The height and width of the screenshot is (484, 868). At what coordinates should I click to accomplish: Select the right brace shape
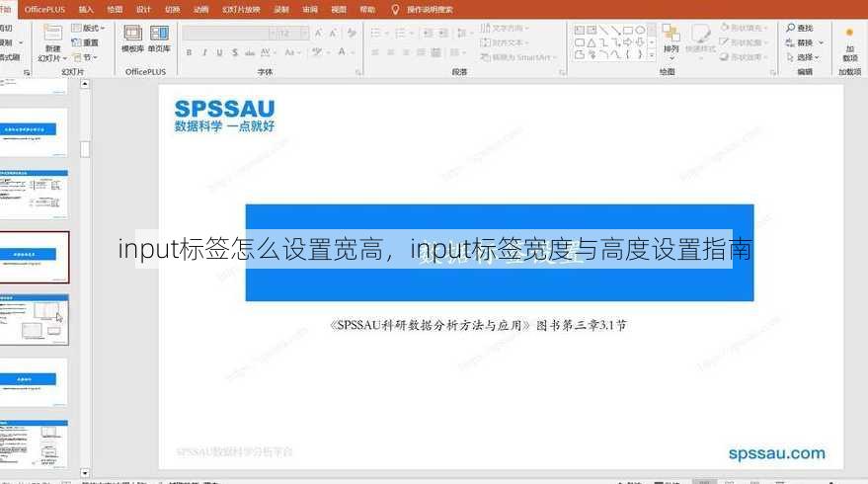pyautogui.click(x=640, y=54)
